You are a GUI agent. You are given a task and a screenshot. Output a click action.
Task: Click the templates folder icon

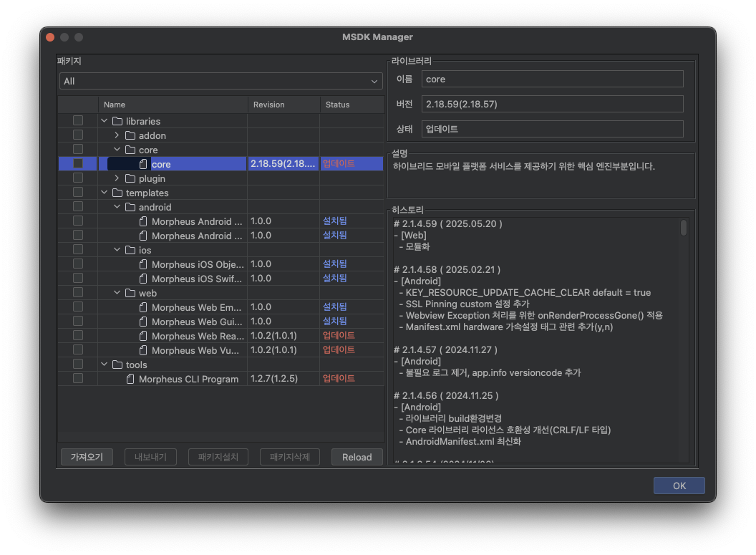click(117, 193)
